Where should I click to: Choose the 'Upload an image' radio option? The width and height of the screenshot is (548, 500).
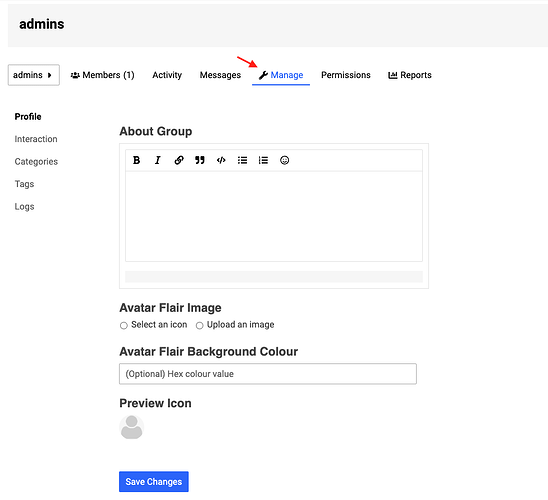tap(200, 326)
